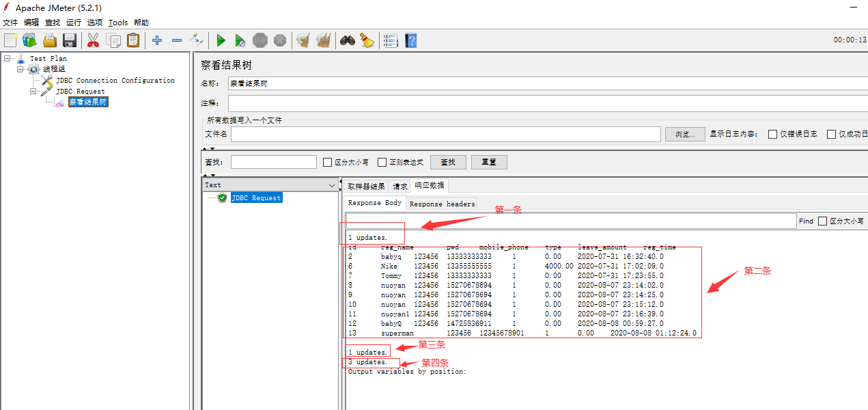Click the Function Helper list icon
Viewport: 868px width, 410px height.
click(390, 40)
